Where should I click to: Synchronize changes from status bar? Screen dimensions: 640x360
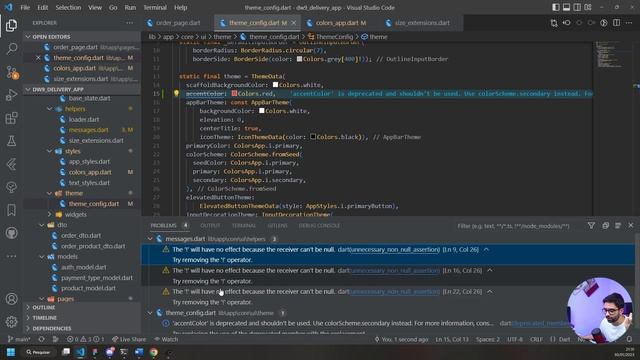[41, 339]
